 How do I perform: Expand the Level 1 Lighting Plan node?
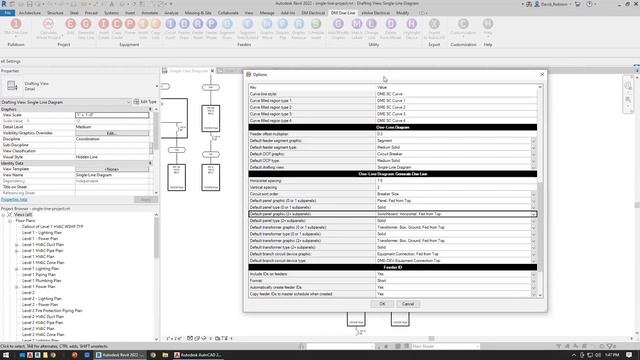(17, 269)
